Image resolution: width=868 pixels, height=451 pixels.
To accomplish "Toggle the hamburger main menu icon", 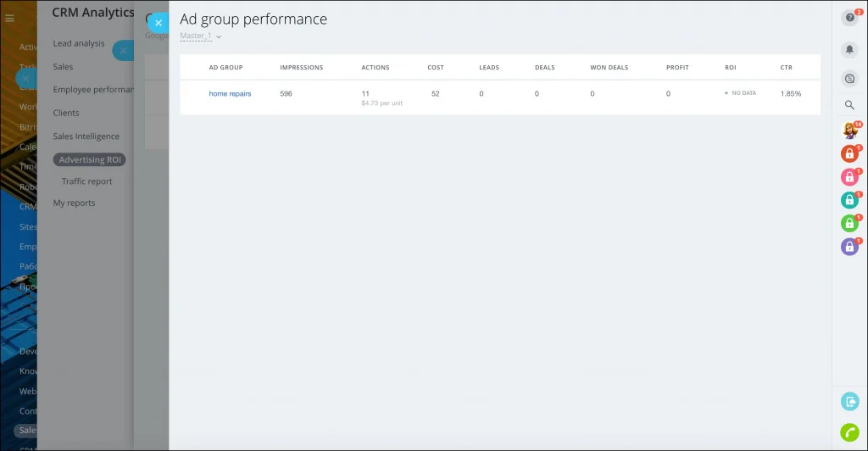I will click(9, 19).
